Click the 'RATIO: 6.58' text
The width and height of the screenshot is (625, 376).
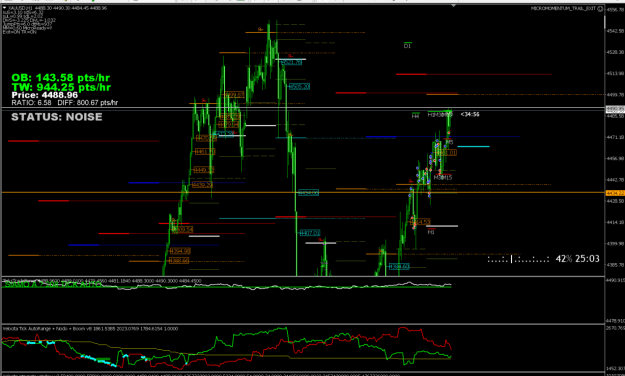tap(31, 103)
